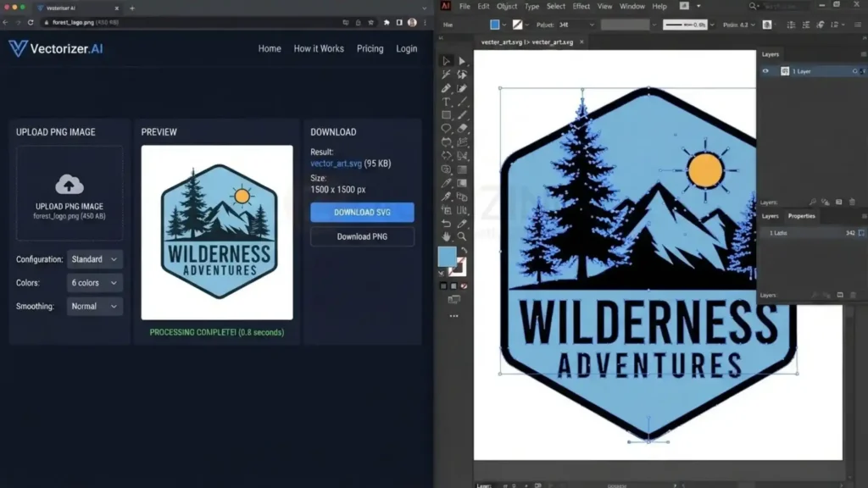Click locate object icon in upper Layers panel
The width and height of the screenshot is (868, 488).
click(x=812, y=202)
